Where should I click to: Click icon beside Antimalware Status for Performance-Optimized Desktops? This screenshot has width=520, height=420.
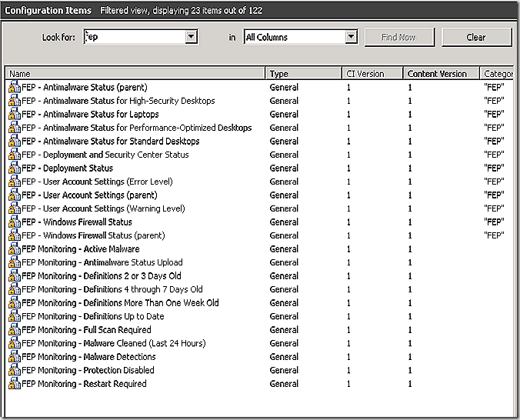pos(15,128)
